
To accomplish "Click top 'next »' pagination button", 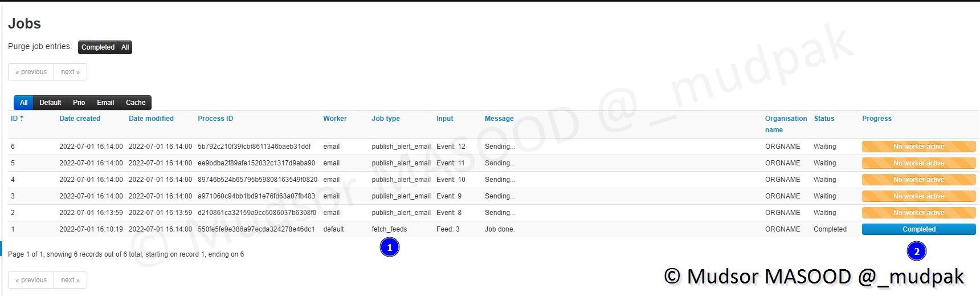I will coord(70,72).
